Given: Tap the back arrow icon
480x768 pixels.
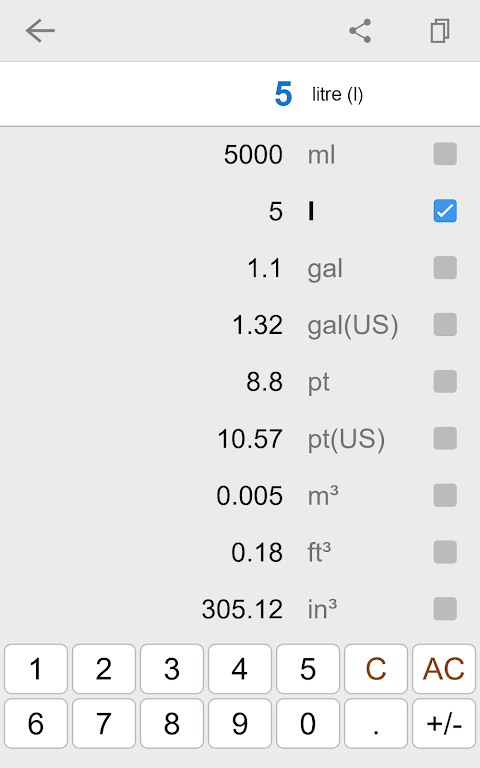Looking at the screenshot, I should pyautogui.click(x=40, y=31).
